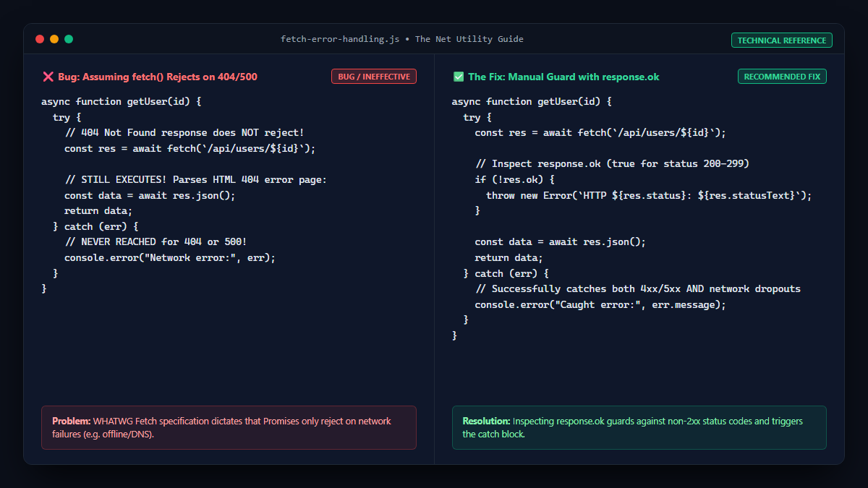Click the 'Inspect response.ok' comment line
Viewport: 868px width, 488px height.
pos(612,164)
